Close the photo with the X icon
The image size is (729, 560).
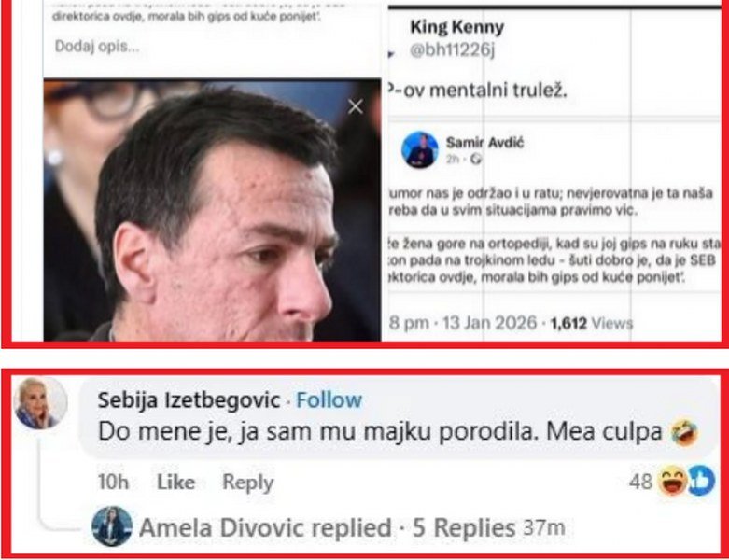tap(355, 106)
